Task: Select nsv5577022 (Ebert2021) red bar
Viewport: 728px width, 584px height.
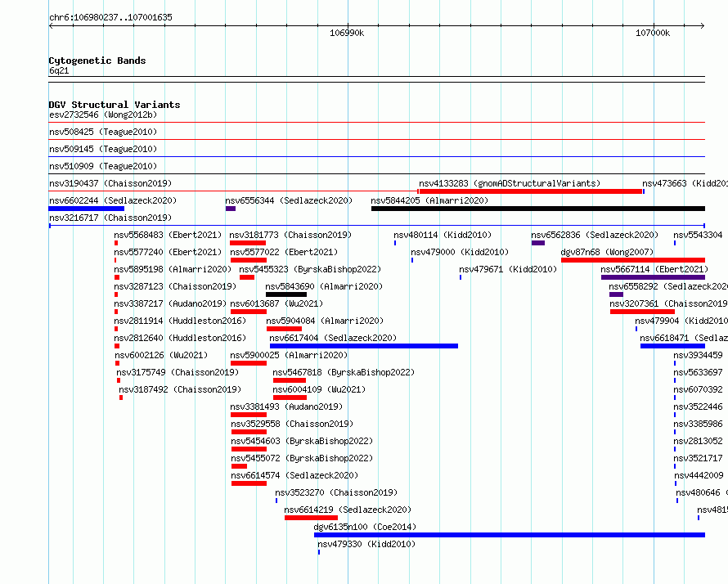Action: [x=249, y=260]
